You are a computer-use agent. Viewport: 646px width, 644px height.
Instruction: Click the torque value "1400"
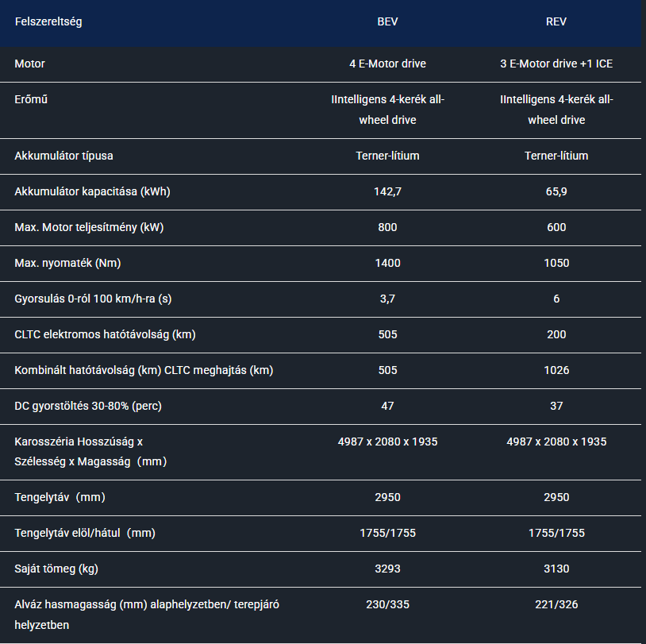pos(388,263)
